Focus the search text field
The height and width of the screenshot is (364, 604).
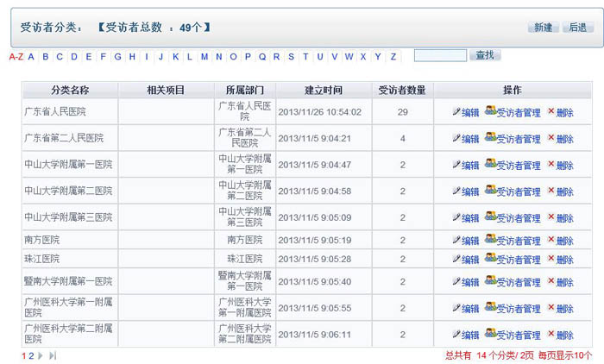click(x=440, y=55)
